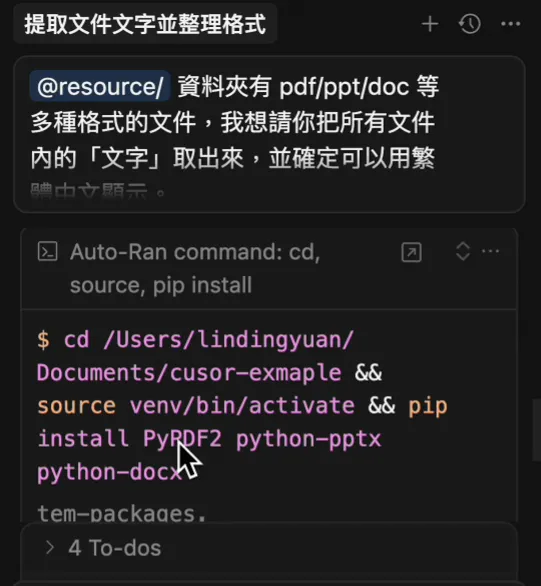Expand the 4 To-dos chevron
The image size is (541, 586).
pyautogui.click(x=49, y=548)
